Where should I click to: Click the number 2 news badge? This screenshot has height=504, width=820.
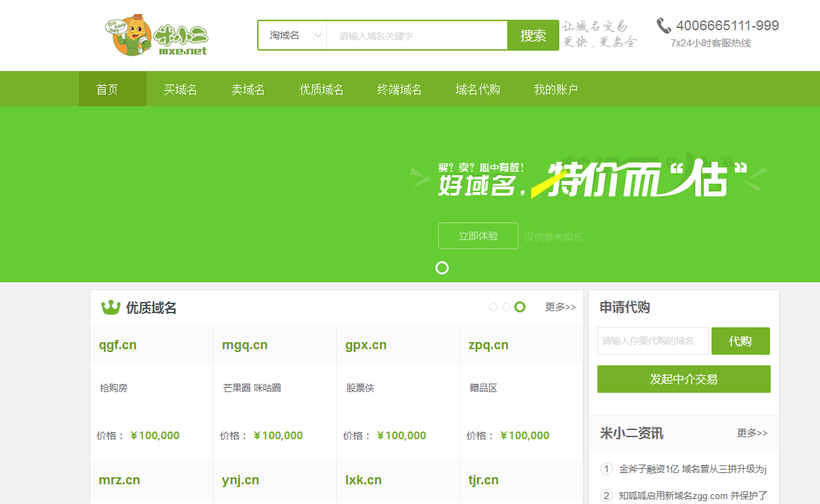[x=607, y=496]
